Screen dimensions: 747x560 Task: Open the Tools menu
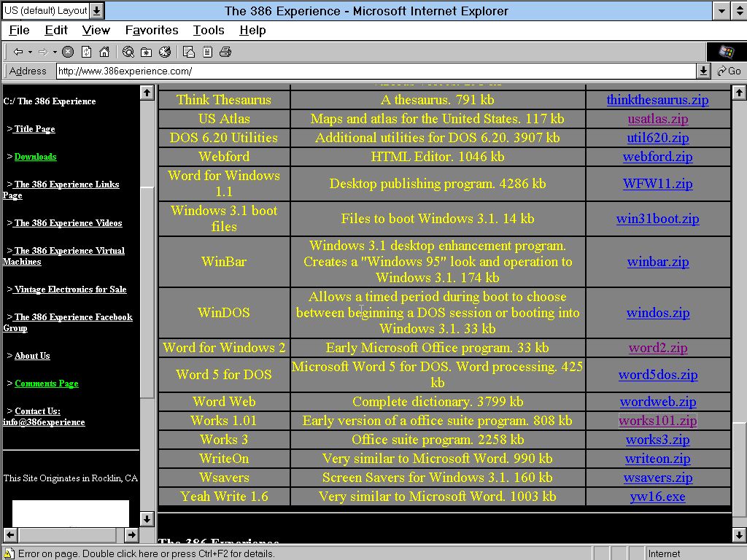(x=209, y=30)
